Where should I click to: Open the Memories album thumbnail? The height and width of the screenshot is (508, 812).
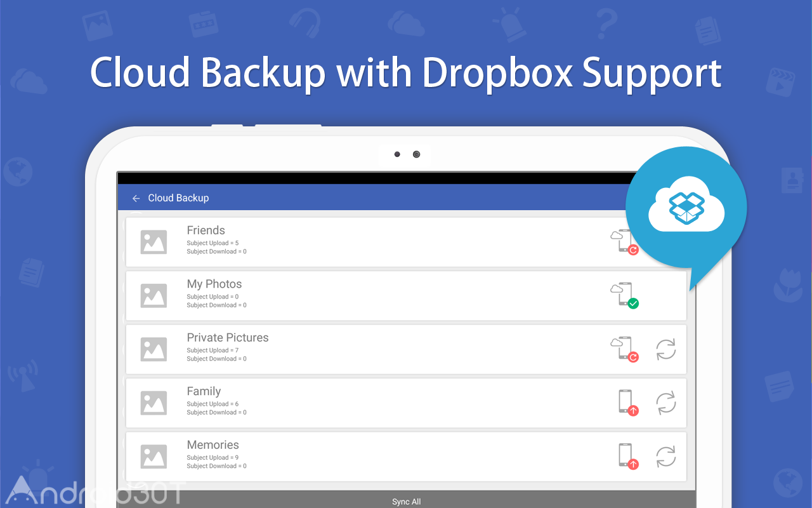(x=154, y=457)
